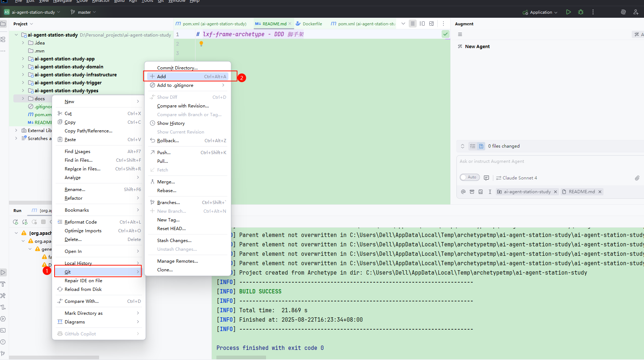This screenshot has width=644, height=360.
Task: Toggle the task list view in changes bar
Action: point(472,146)
